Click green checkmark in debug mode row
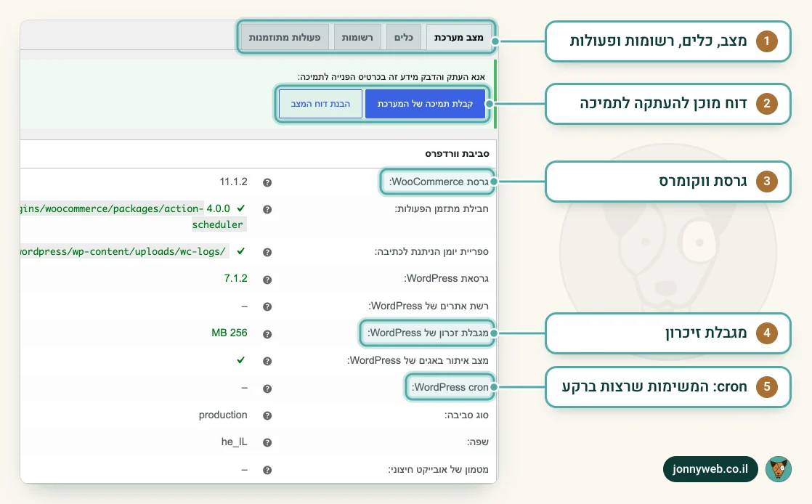Viewport: 812px width, 504px height. (241, 360)
